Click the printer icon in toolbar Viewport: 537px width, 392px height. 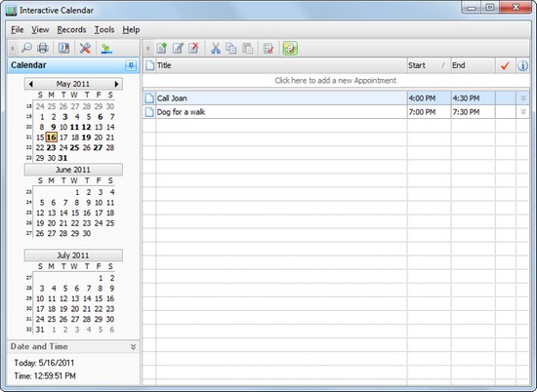coord(43,48)
